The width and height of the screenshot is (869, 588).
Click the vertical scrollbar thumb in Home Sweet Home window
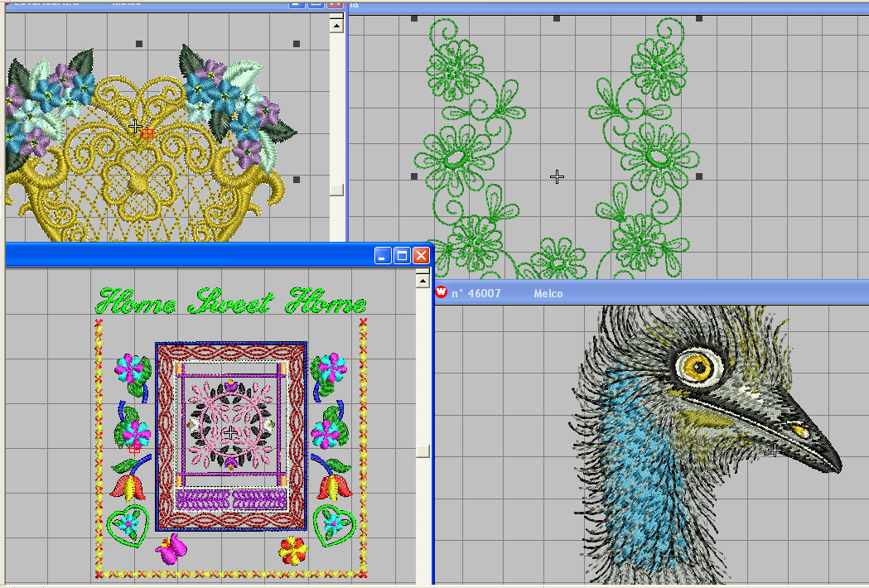(x=422, y=451)
